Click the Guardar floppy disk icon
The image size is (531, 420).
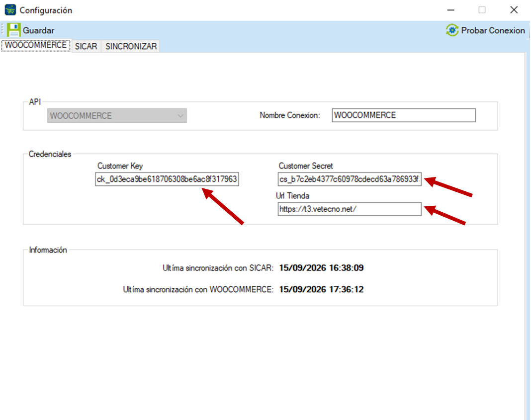tap(13, 30)
